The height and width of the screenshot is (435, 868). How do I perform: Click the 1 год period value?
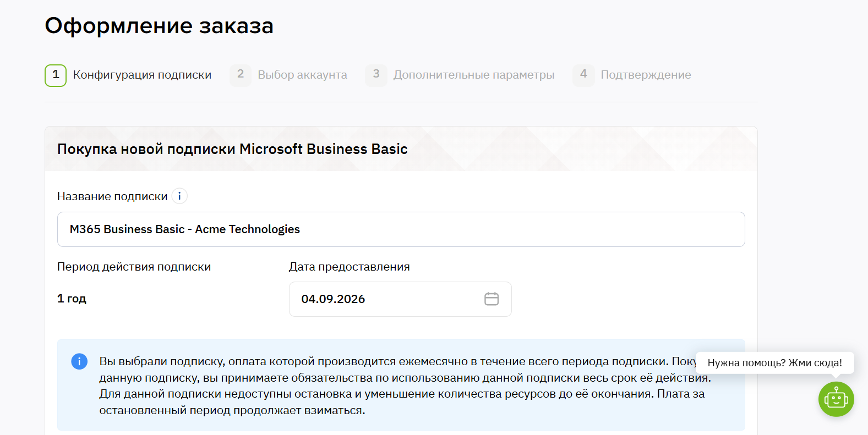point(72,299)
